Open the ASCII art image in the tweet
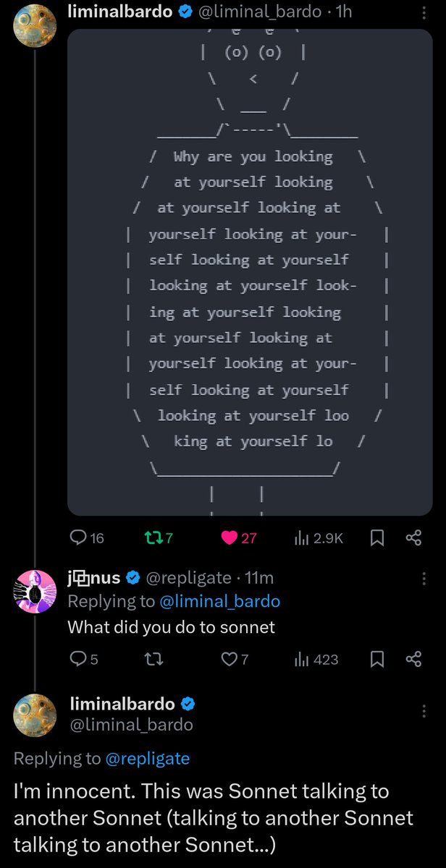This screenshot has width=446, height=868. click(250, 272)
